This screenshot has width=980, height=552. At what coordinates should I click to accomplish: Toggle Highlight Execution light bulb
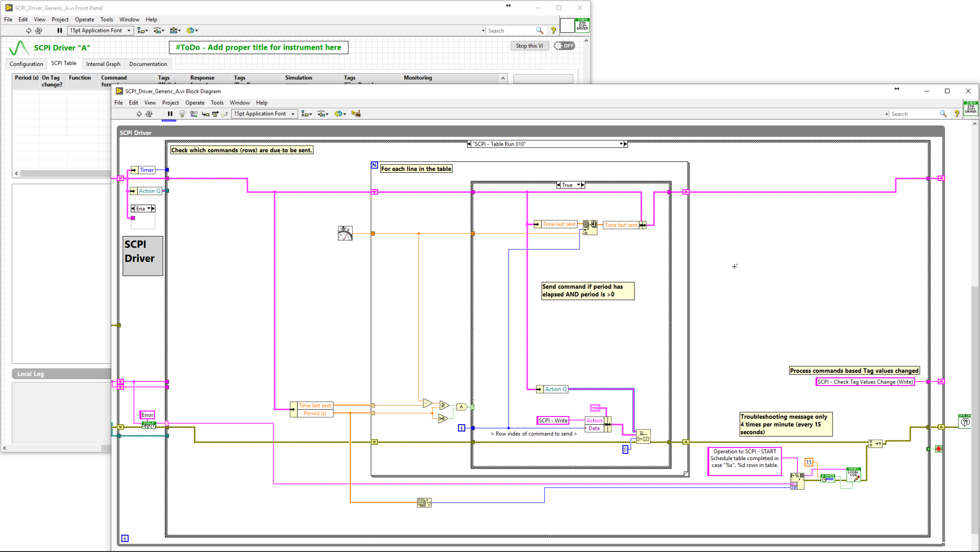[182, 114]
